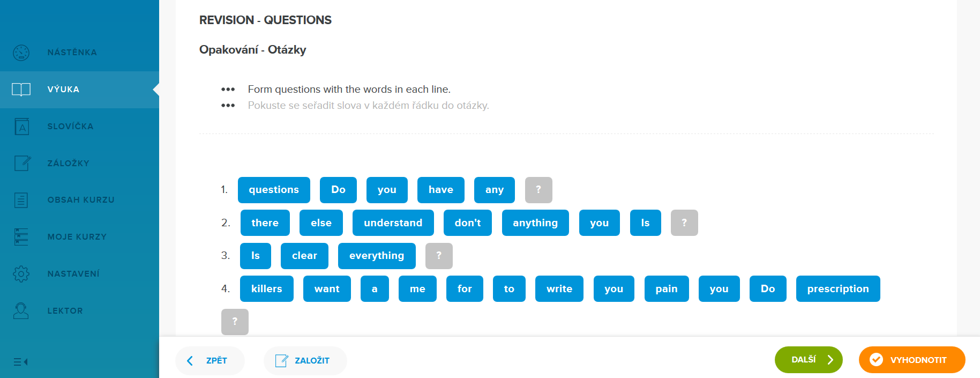This screenshot has width=980, height=378.
Task: Click the 'everything' word tile in line 3
Action: pyautogui.click(x=377, y=256)
